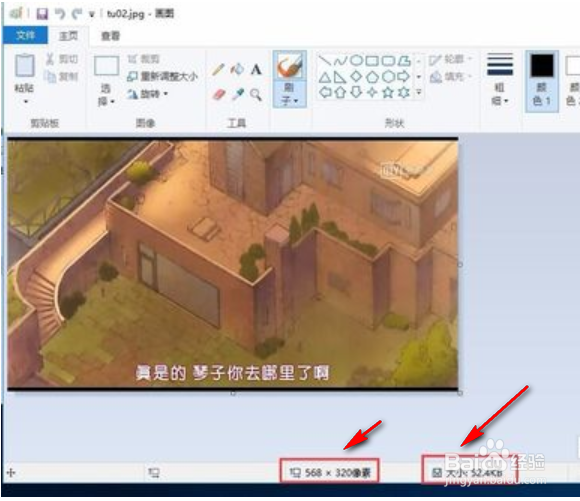Select the Hexagon shape

click(388, 77)
